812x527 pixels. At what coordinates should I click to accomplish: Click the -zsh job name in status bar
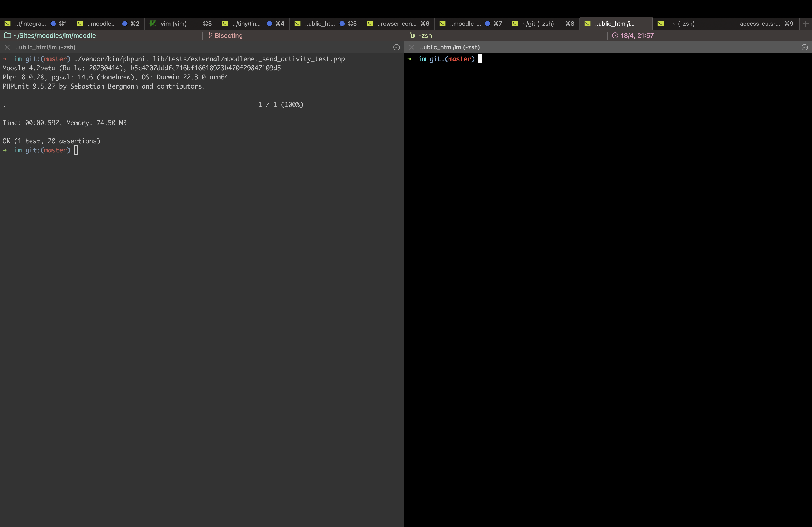[425, 35]
